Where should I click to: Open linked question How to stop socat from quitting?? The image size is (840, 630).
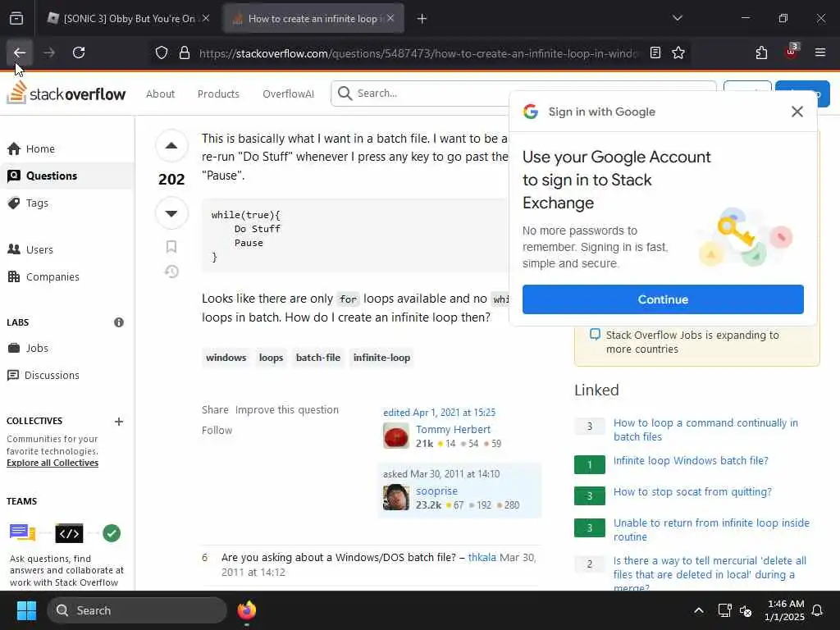tap(692, 492)
